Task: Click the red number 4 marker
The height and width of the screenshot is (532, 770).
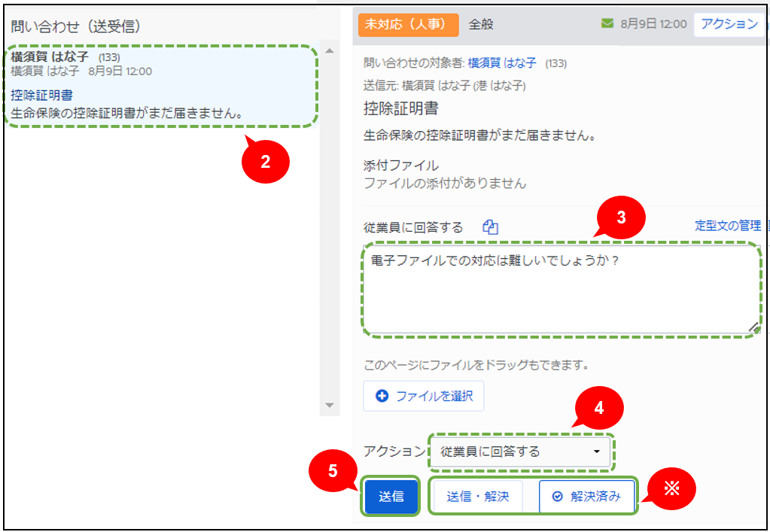Action: pos(599,408)
